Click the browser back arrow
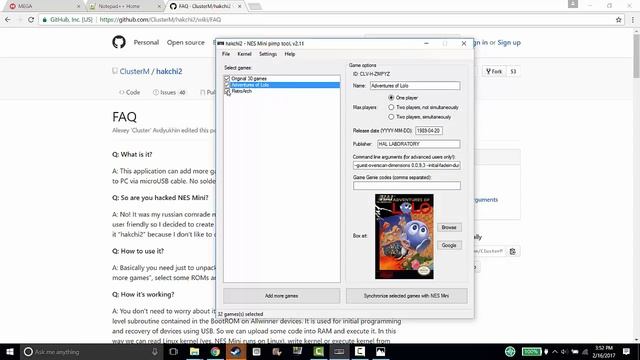 coord(8,20)
